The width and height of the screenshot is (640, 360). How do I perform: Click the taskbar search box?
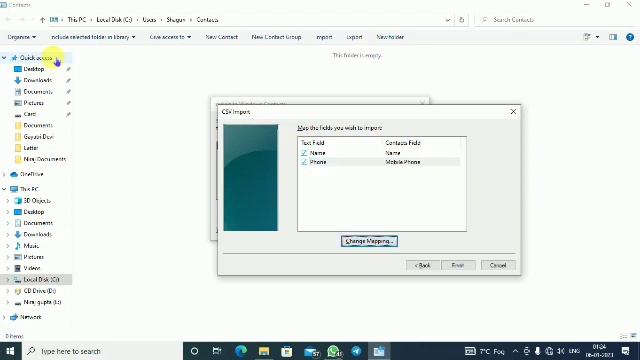coord(102,351)
